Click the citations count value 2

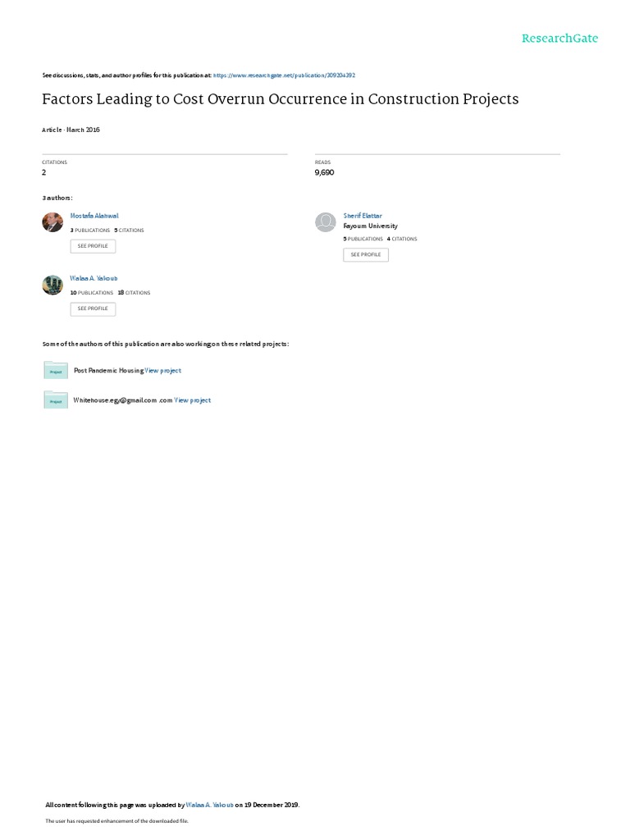pyautogui.click(x=44, y=172)
